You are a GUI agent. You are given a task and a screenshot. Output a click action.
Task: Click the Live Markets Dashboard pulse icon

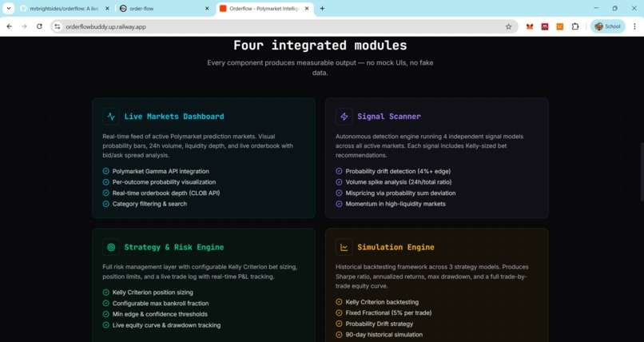coord(111,117)
